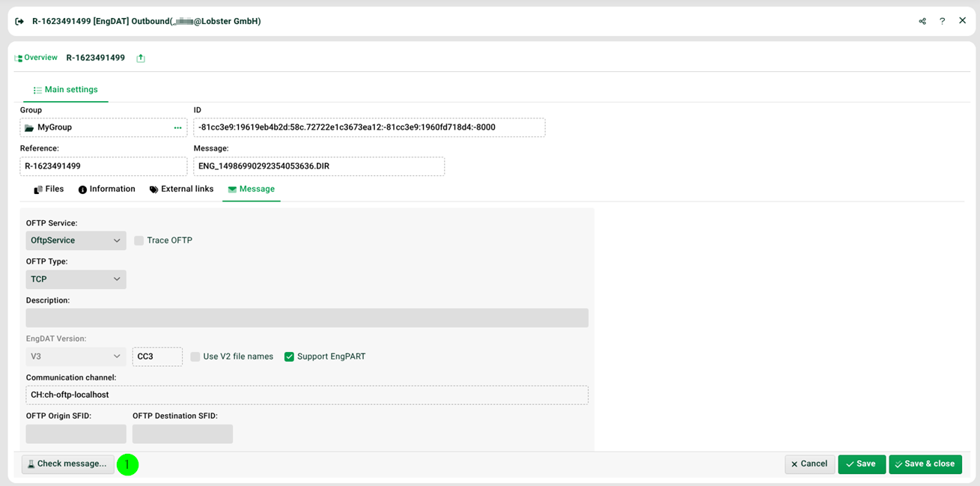Click the Check message button
The width and height of the screenshot is (980, 486).
68,464
